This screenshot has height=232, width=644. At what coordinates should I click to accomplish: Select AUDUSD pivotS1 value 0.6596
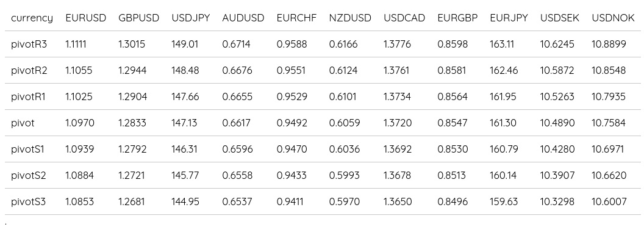[237, 150]
